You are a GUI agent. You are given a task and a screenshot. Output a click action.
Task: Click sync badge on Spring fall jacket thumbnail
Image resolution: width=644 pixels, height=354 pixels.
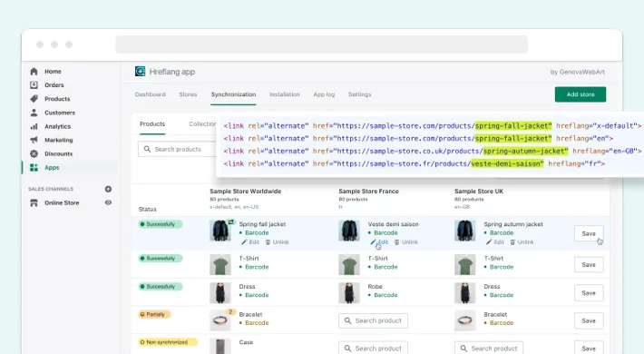(230, 222)
